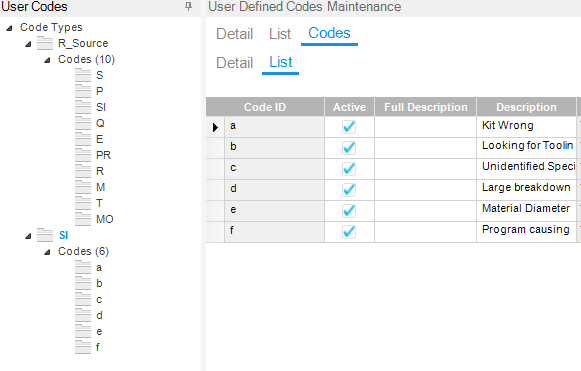
Task: Click the row selector arrow for code a
Action: click(x=215, y=127)
